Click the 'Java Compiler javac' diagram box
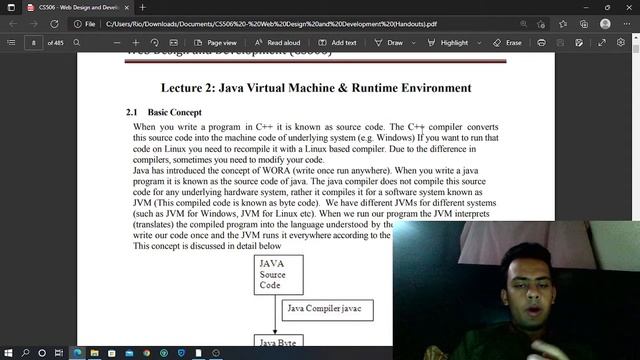This screenshot has height=360, width=640. (x=327, y=310)
